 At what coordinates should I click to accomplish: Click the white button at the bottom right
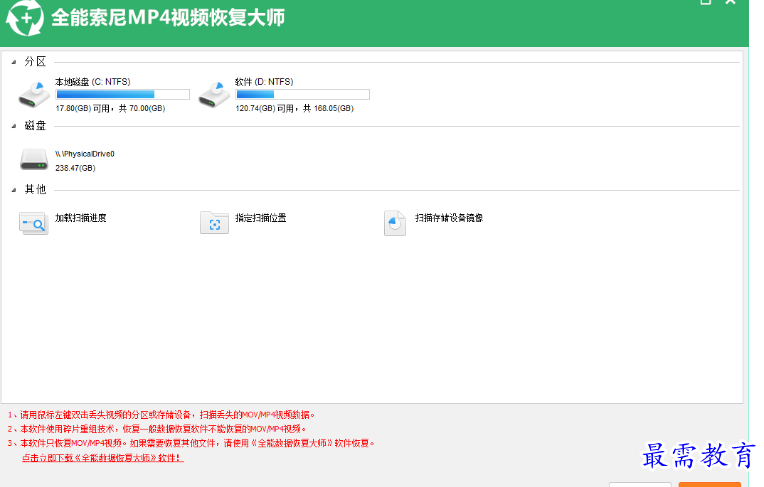640,485
